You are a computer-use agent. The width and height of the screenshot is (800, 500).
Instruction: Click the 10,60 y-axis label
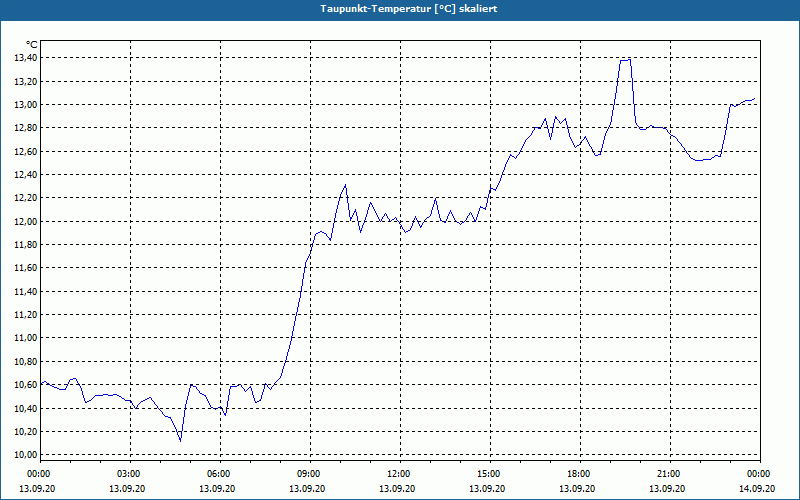25,385
